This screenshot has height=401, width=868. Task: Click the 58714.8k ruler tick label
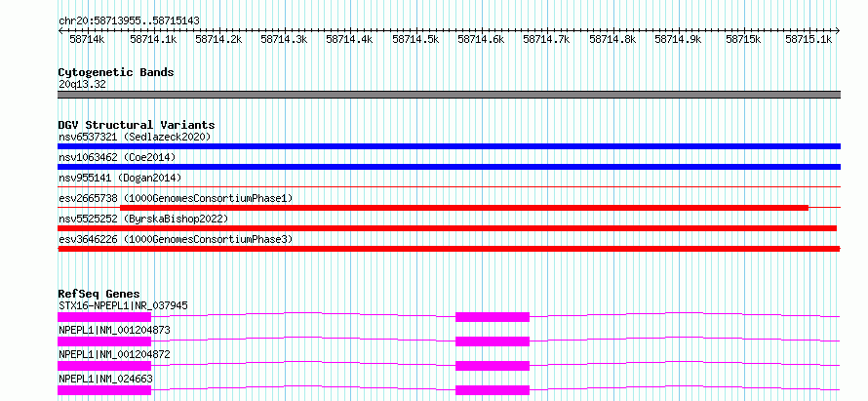[612, 39]
